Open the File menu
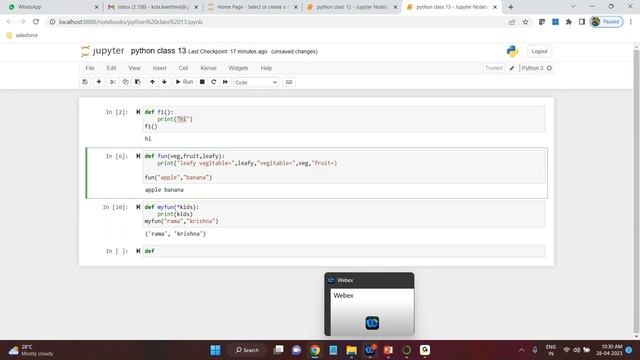 coord(90,68)
